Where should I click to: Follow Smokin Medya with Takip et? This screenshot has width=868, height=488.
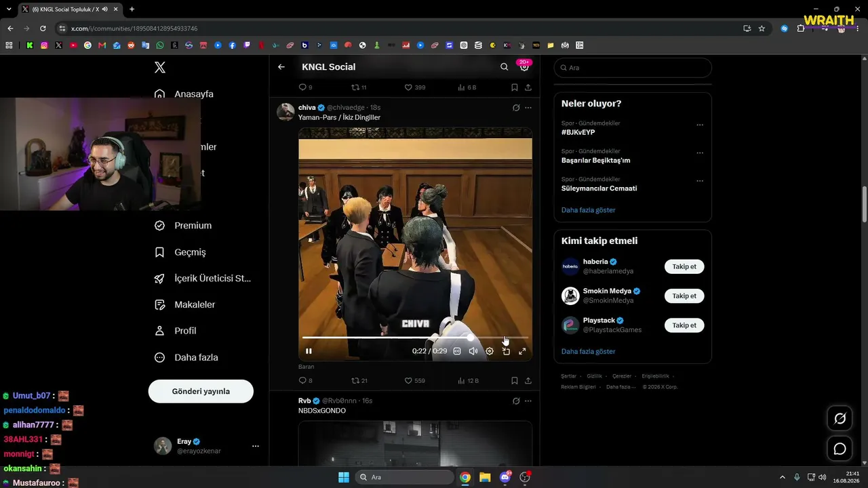point(684,296)
